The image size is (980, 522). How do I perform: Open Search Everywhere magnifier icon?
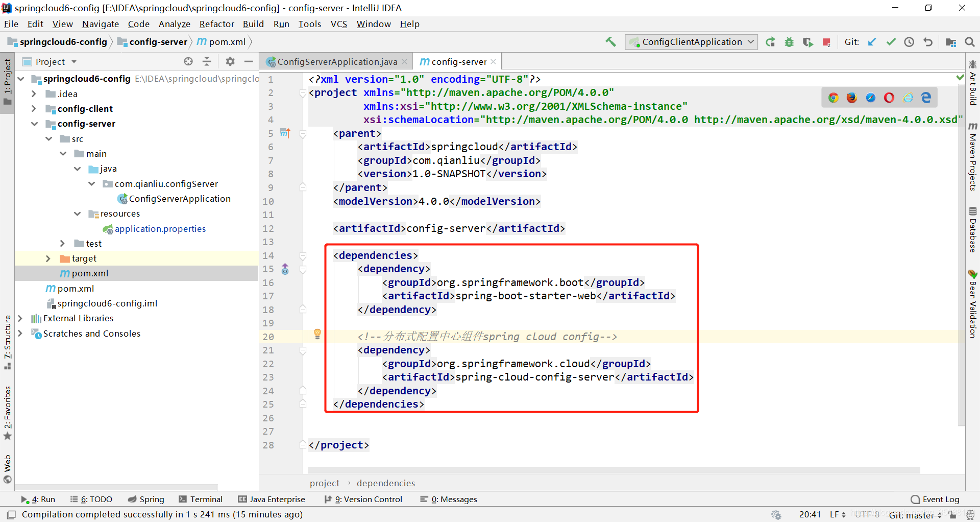click(x=970, y=42)
